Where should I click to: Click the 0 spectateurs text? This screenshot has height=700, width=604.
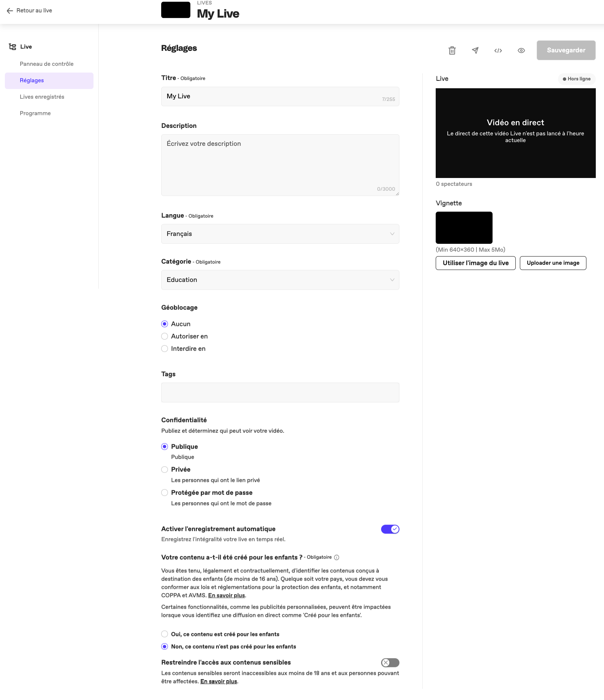point(454,184)
